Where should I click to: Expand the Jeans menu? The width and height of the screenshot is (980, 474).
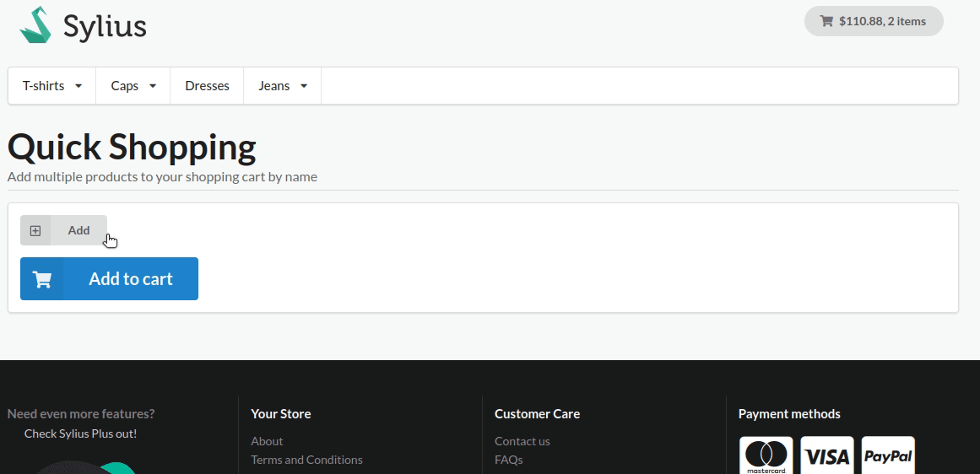283,85
